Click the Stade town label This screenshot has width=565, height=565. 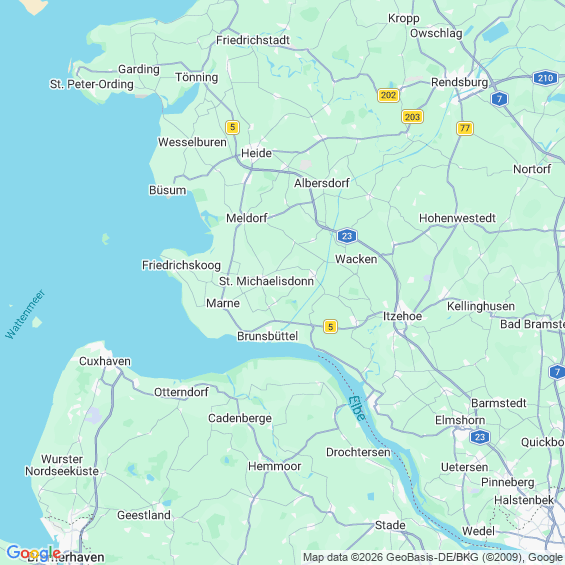[390, 525]
